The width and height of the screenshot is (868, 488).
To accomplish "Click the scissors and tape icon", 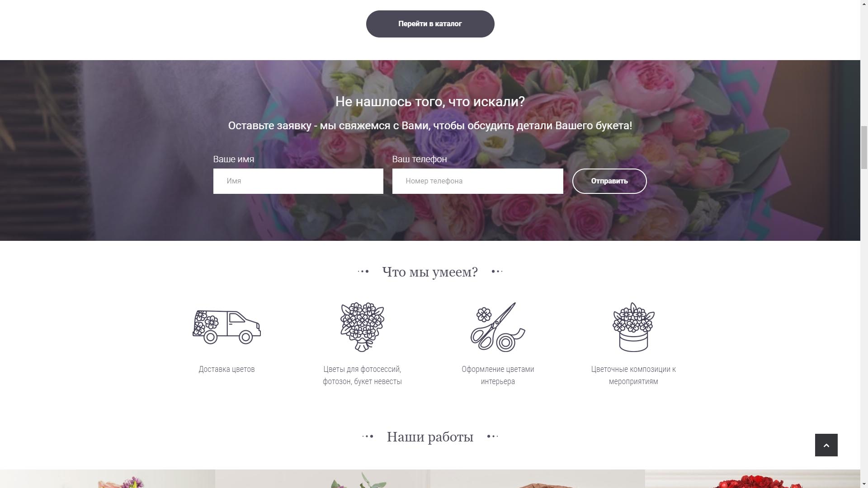I will coord(498,327).
